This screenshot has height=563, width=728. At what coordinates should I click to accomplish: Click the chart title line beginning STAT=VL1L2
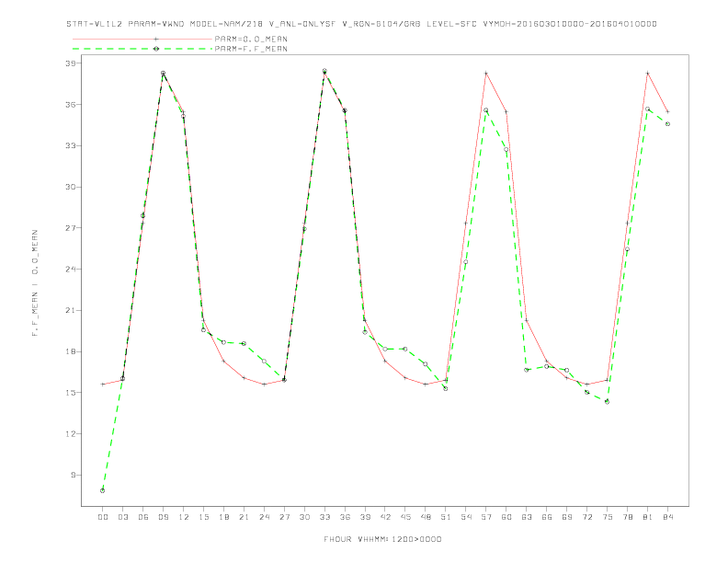tap(361, 24)
